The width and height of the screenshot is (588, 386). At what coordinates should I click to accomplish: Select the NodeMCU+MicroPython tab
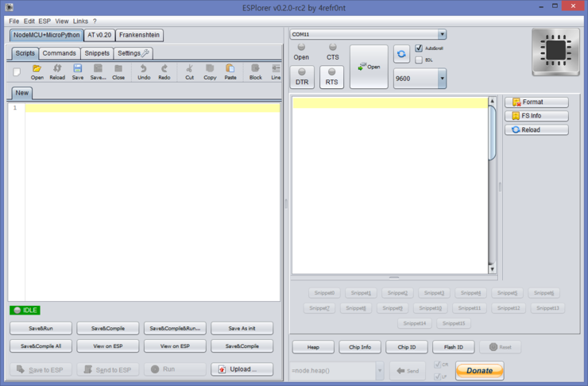[47, 35]
